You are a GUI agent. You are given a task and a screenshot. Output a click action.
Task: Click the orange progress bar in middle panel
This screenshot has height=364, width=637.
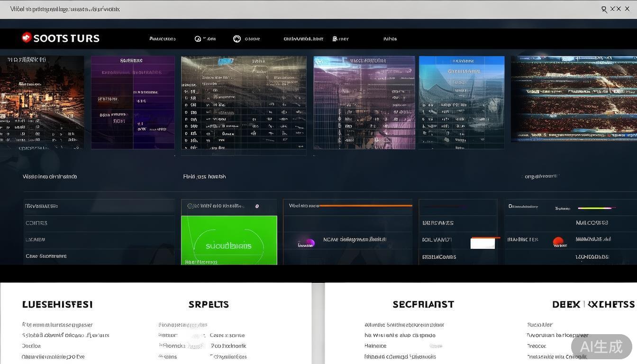365,206
